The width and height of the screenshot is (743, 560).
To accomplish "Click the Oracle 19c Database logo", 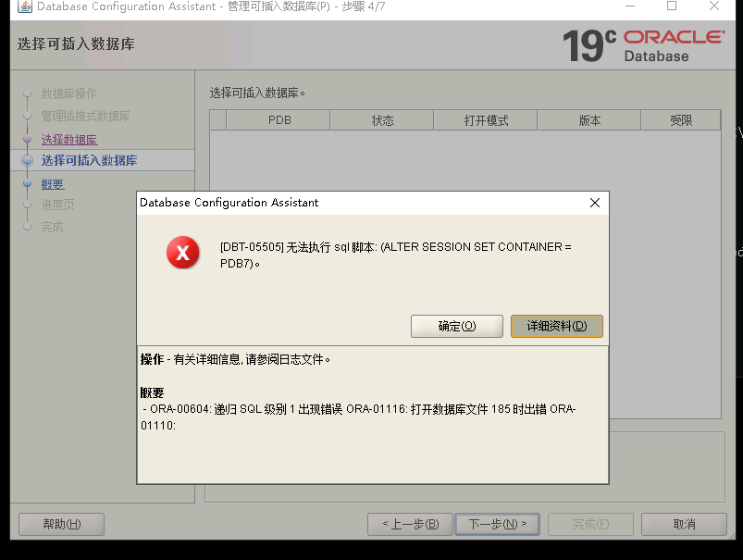I will pos(643,46).
